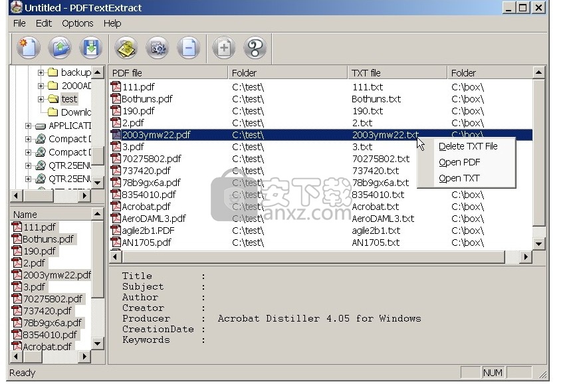Expand the test folder node

click(41, 99)
